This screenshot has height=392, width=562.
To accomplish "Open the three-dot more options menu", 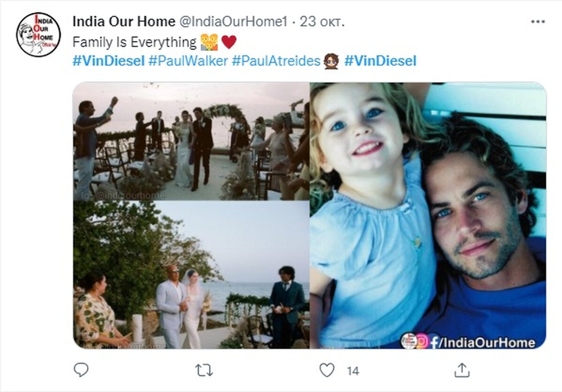I will (538, 22).
